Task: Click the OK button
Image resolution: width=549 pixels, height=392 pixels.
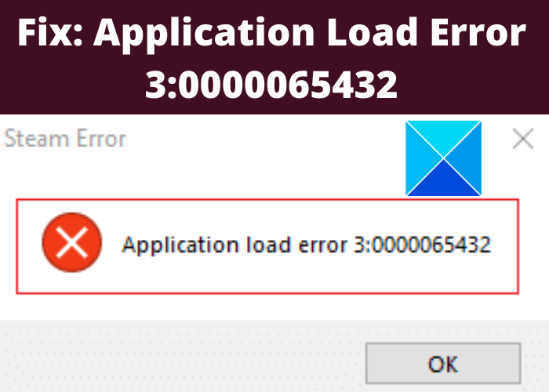Action: click(443, 363)
